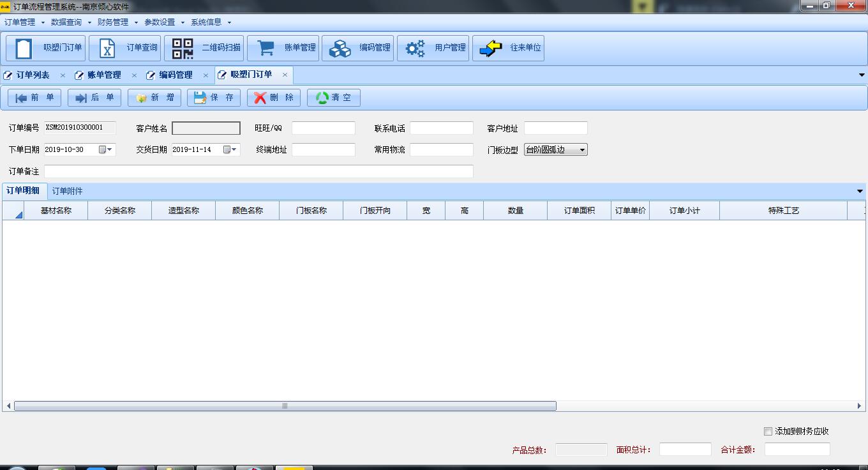Screen dimensions: 868x470
Task: Open the 交货日期 date picker
Action: coord(234,150)
